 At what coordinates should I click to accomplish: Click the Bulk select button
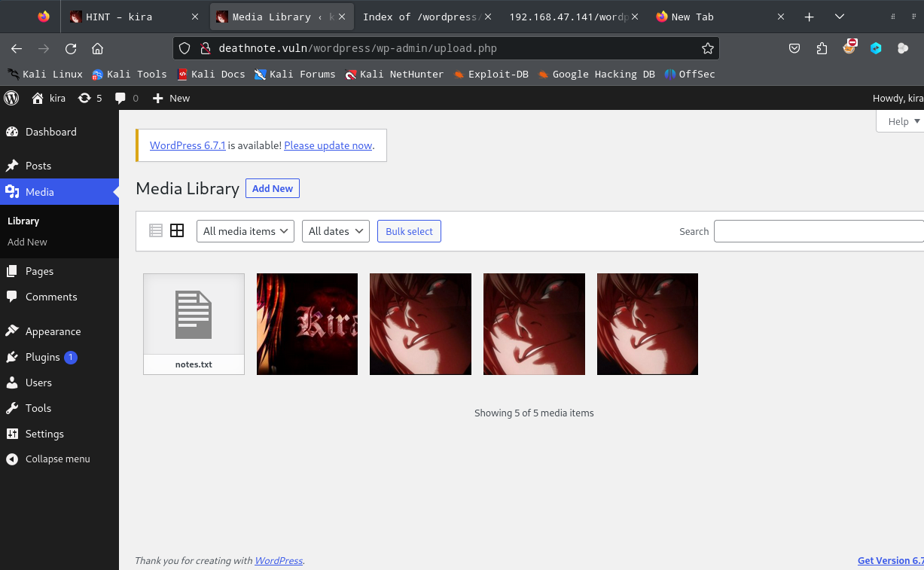tap(409, 231)
